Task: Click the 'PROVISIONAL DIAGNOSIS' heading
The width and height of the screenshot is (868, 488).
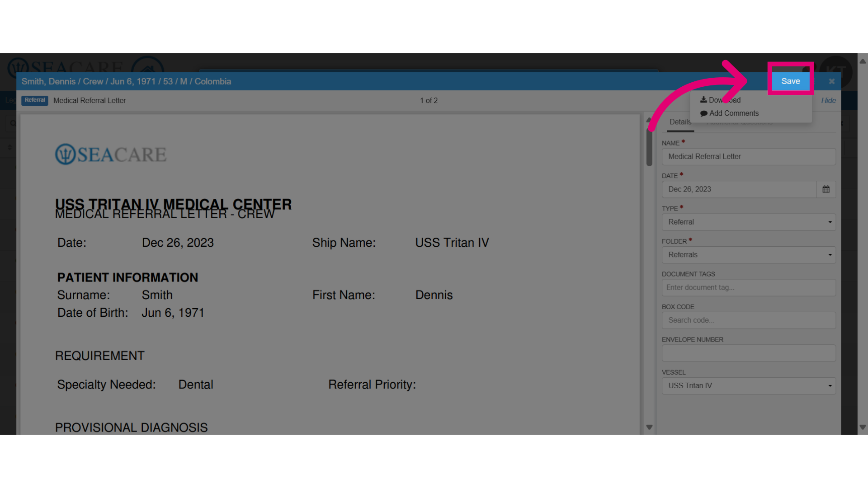Action: click(131, 427)
